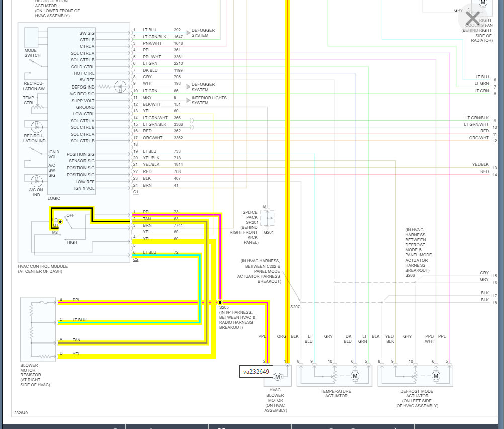
Task: Click the motor symbol in the defrost mode actuator
Action: click(436, 376)
